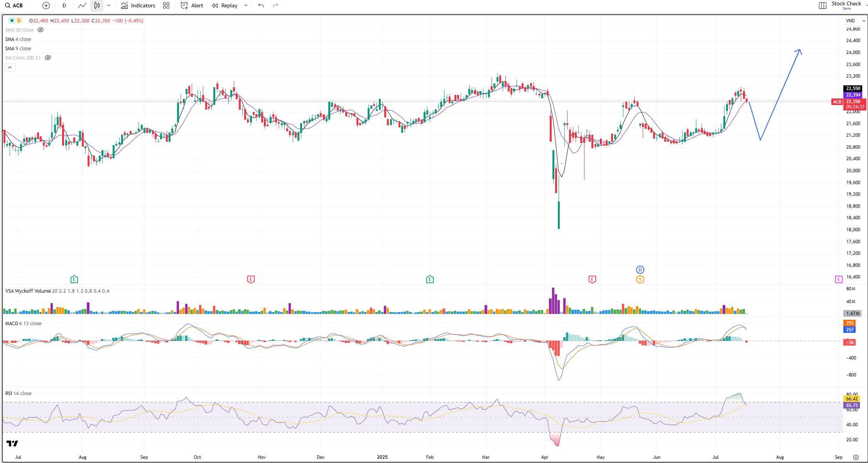Show the hidden SMA 20 indicator

41,30
